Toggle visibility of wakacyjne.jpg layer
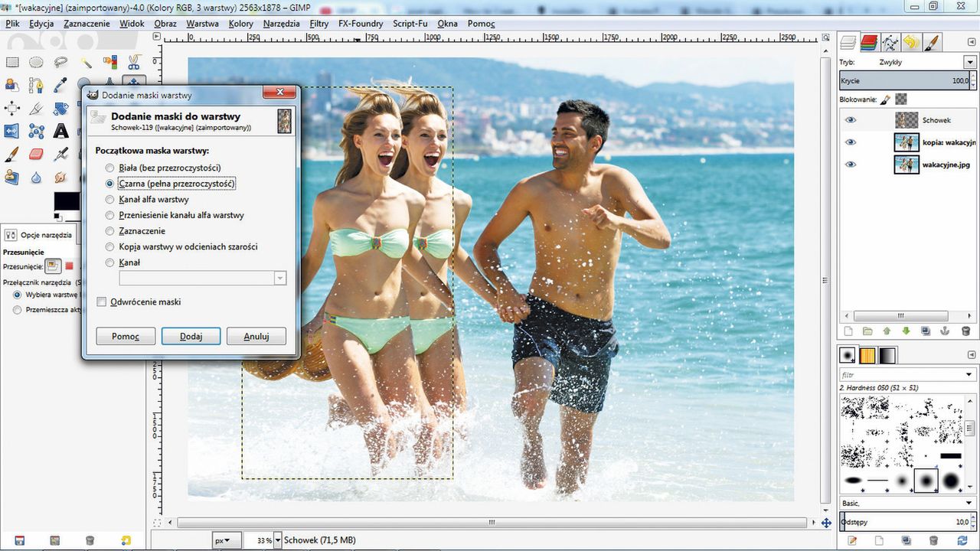This screenshot has height=551, width=980. 851,165
